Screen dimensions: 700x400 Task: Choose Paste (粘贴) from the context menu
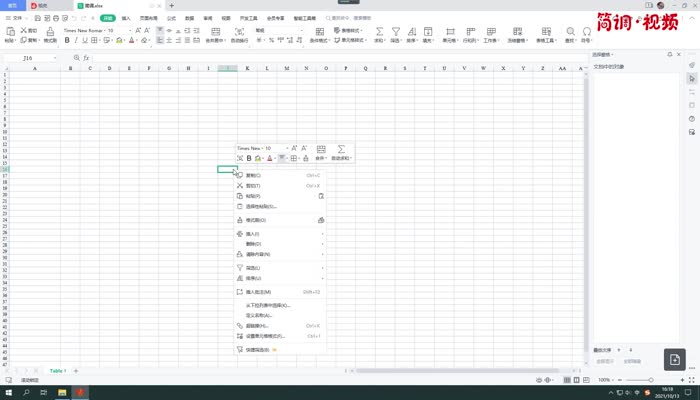tap(252, 196)
